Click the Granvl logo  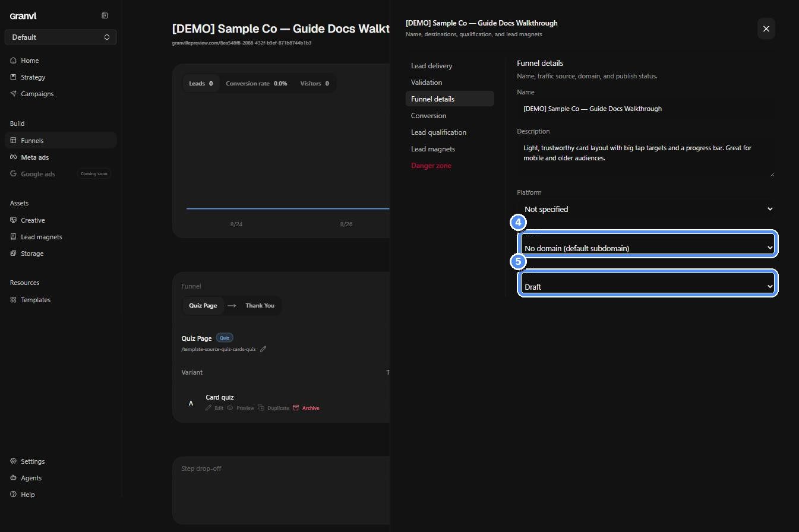[x=23, y=16]
